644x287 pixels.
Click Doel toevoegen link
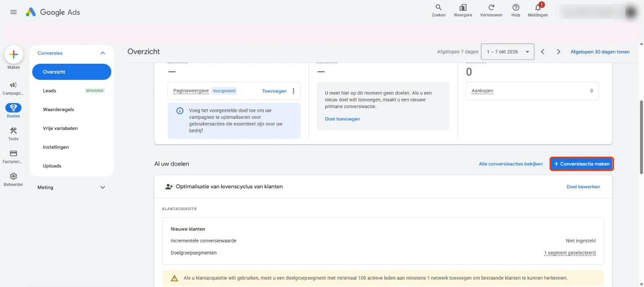(343, 119)
